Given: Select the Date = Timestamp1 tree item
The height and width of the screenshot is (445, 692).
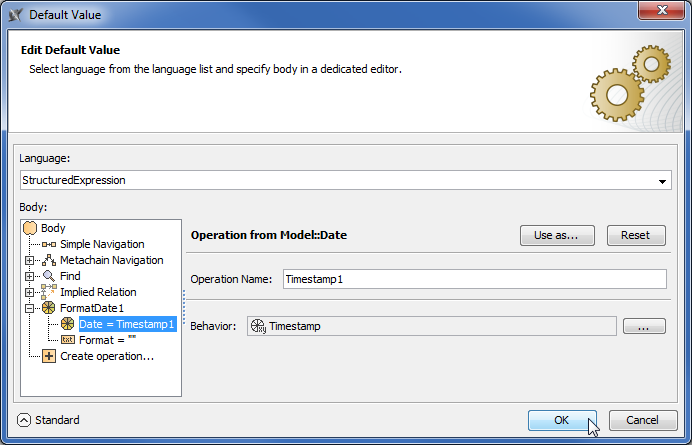Looking at the screenshot, I should pos(127,324).
